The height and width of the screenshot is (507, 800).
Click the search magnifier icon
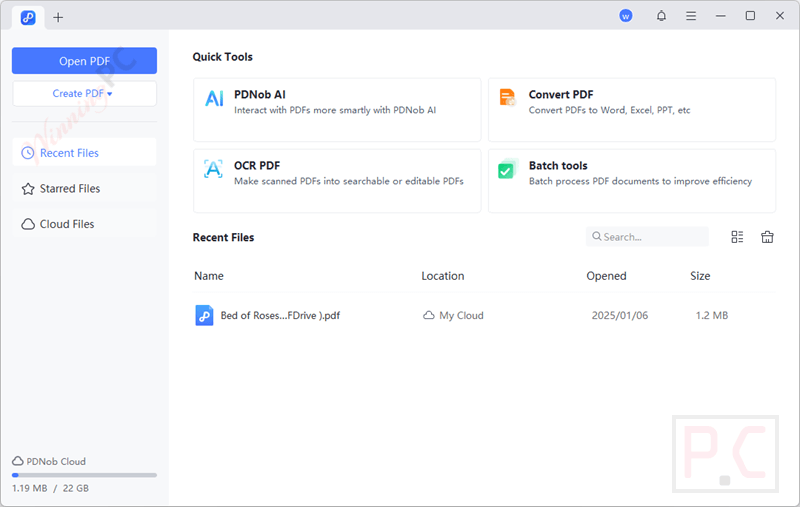point(596,236)
